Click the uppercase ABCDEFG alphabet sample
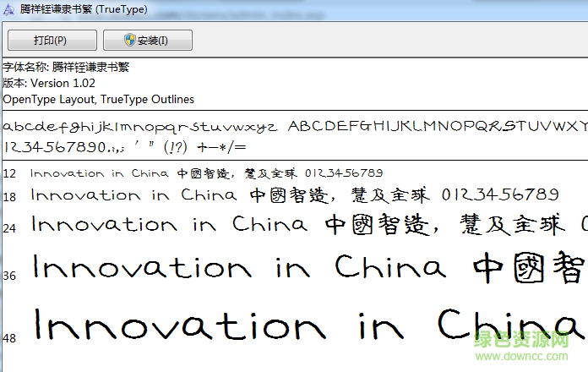 pyautogui.click(x=437, y=127)
